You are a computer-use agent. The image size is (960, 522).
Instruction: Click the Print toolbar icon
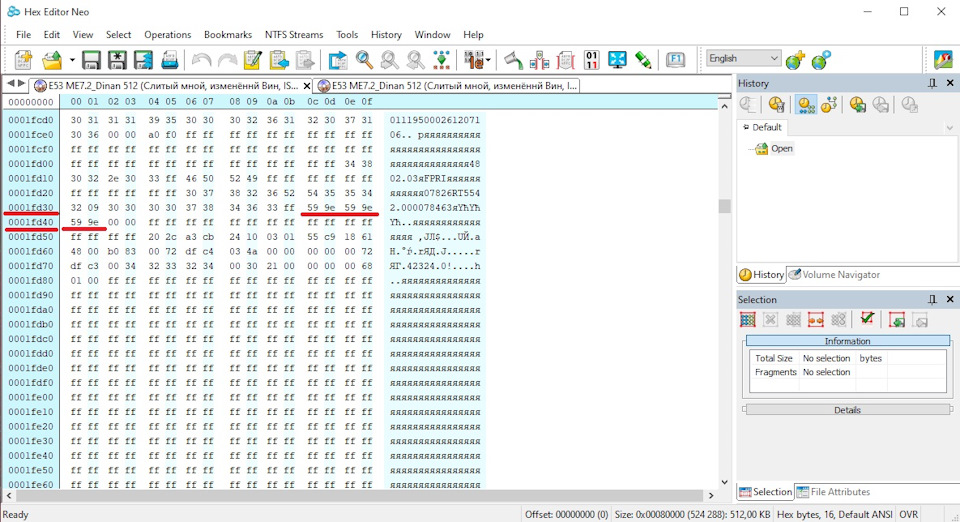pyautogui.click(x=169, y=60)
